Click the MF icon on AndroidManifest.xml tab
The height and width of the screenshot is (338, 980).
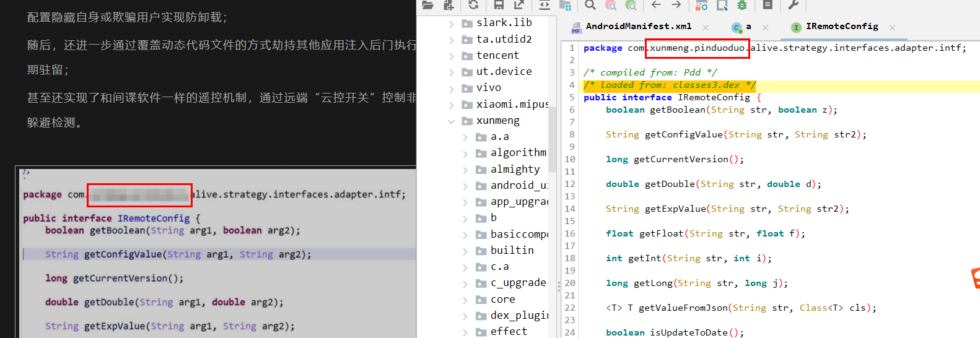576,27
